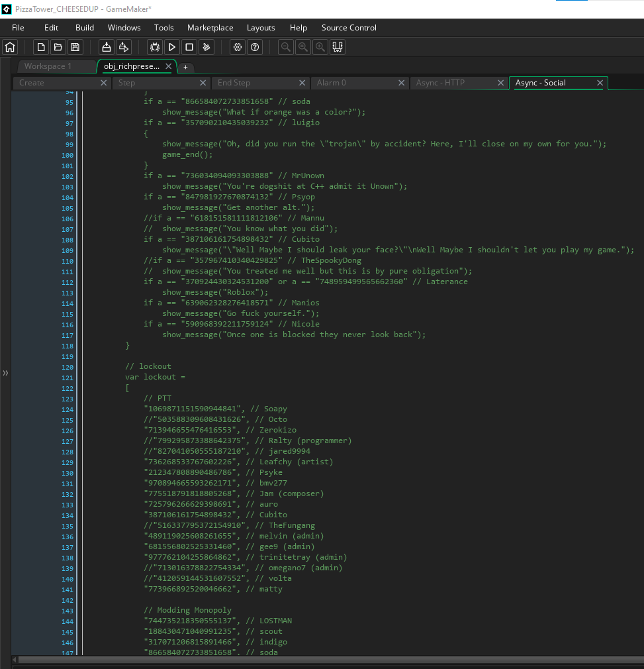Open Game Options with the gear icon
The height and width of the screenshot is (669, 644).
pos(238,47)
